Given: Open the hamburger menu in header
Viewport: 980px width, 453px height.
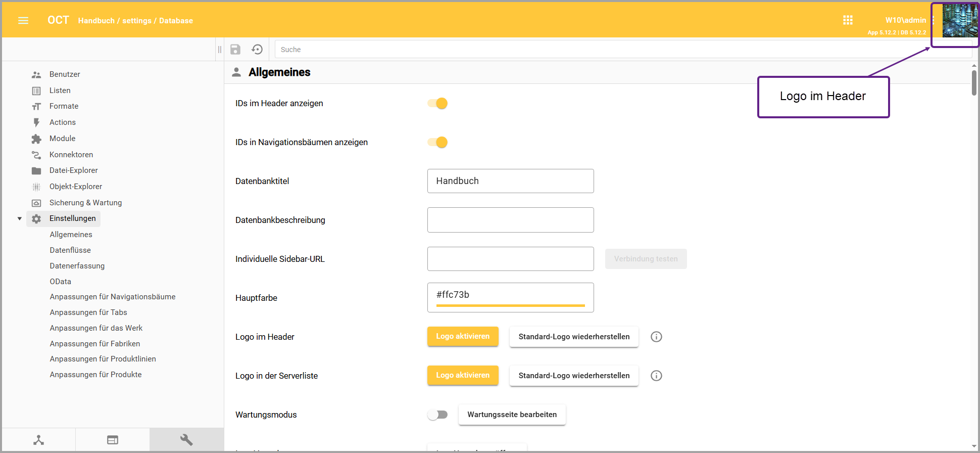Looking at the screenshot, I should click(23, 21).
